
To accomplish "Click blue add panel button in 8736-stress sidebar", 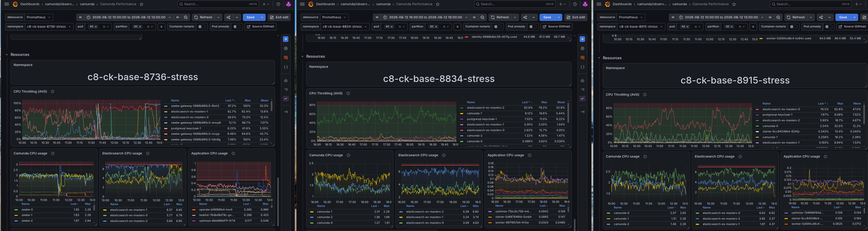I will pyautogui.click(x=286, y=39).
